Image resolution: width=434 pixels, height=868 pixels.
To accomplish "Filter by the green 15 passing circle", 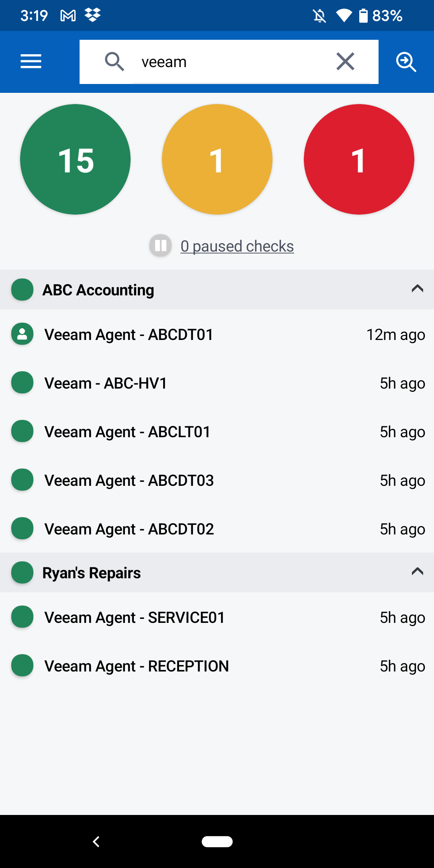I will coord(76,160).
